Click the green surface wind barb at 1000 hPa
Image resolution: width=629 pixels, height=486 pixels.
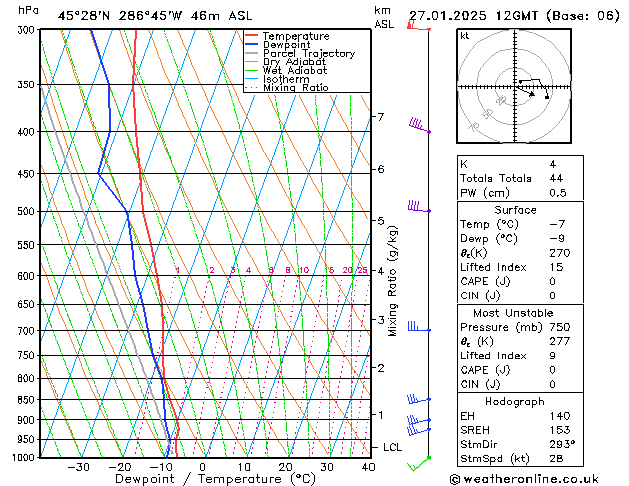419,464
